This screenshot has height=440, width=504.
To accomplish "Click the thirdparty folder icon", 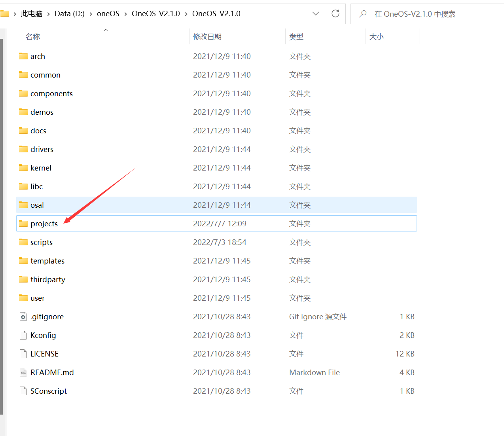I will coord(23,279).
